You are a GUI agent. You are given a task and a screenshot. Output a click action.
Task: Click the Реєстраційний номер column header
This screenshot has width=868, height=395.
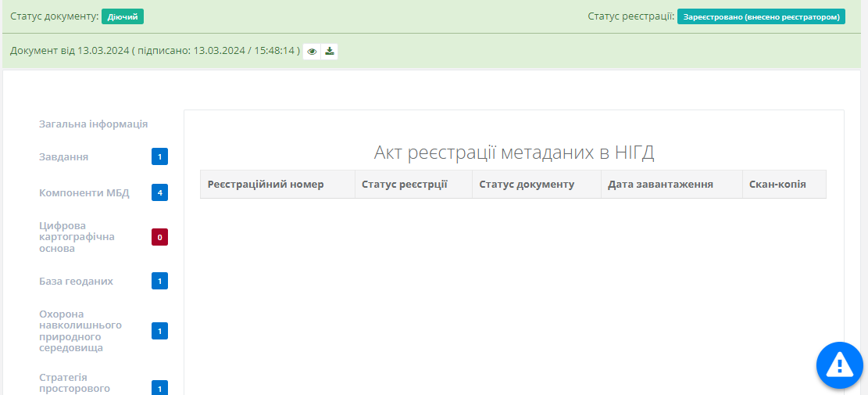click(266, 185)
